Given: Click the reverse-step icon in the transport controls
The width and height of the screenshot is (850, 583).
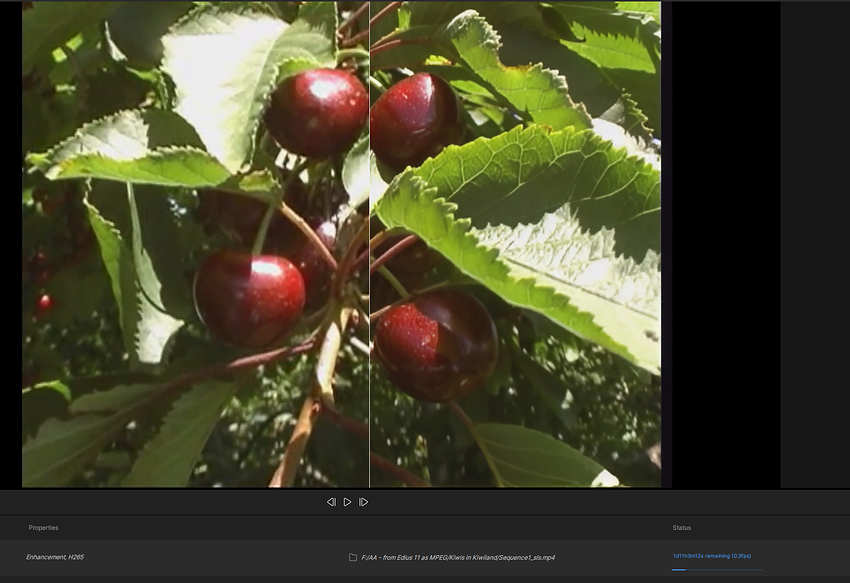Looking at the screenshot, I should 332,503.
